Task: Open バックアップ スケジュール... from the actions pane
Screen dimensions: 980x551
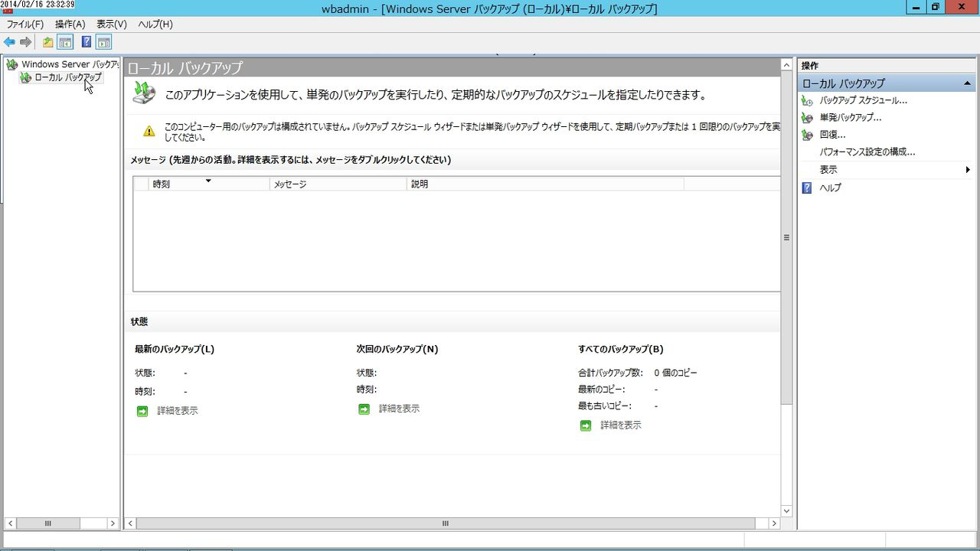Action: click(863, 100)
